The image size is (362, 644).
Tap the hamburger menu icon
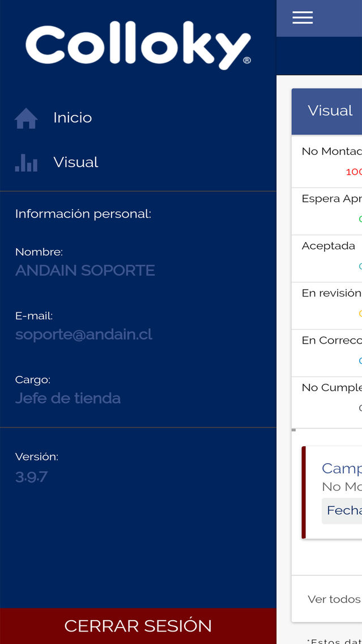click(303, 18)
